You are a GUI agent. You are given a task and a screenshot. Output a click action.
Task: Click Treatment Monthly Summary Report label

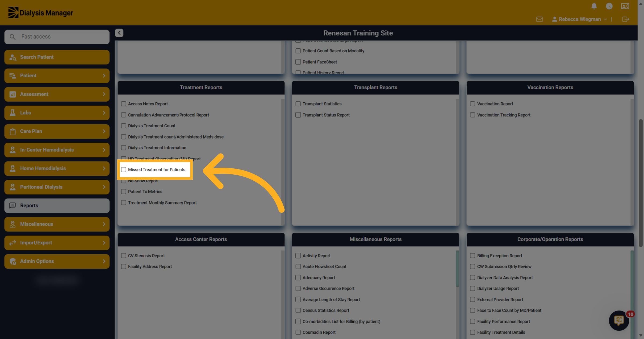point(162,203)
